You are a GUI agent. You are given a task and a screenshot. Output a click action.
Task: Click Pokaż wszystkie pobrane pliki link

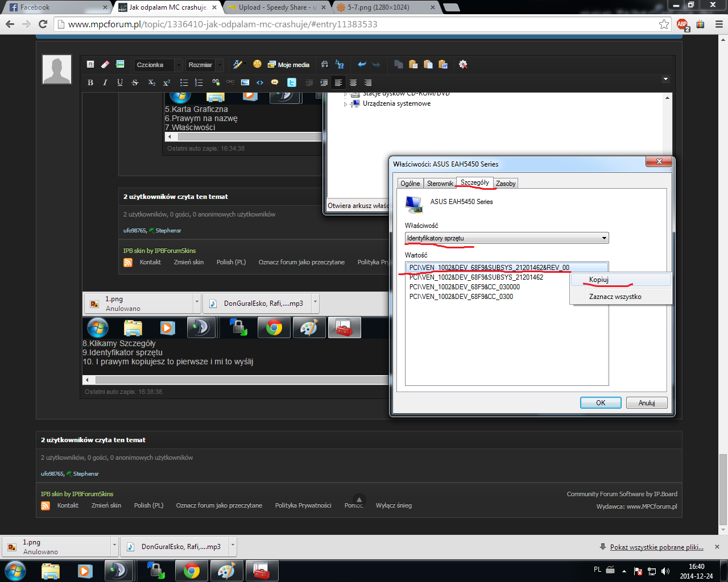click(657, 547)
